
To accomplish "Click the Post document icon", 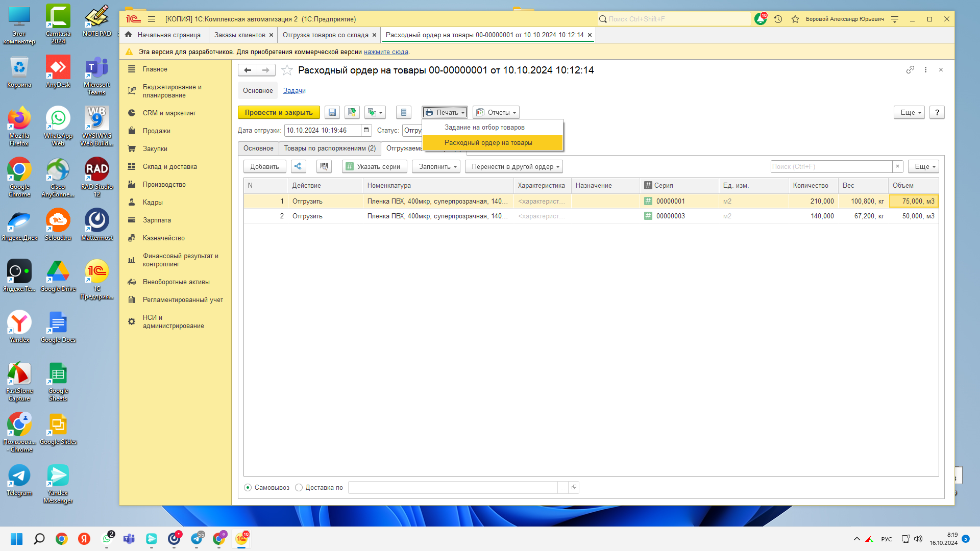I will coord(352,112).
